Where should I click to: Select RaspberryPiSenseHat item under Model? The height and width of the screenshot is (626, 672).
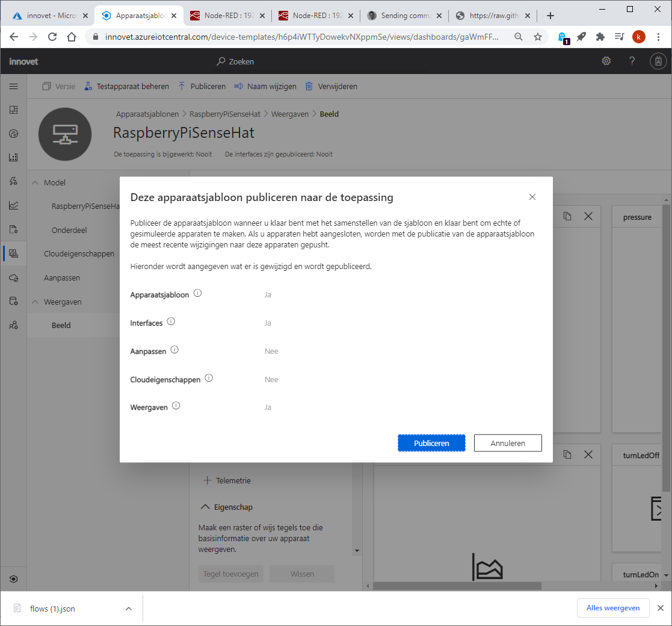[x=85, y=206]
